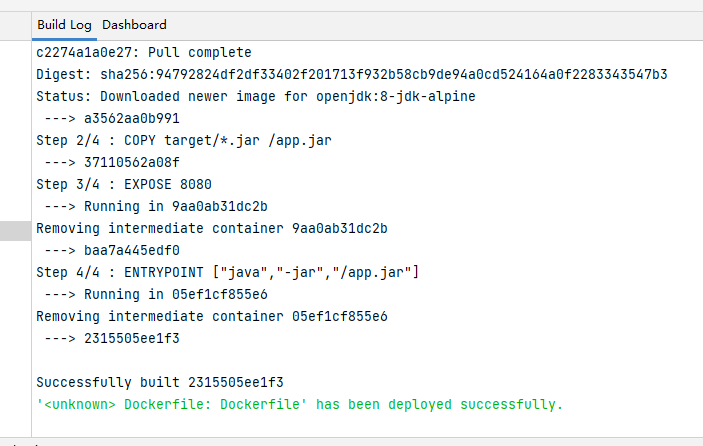Click the '---> 2315505ee1f3' arrow line
This screenshot has height=446, width=703.
pos(112,338)
